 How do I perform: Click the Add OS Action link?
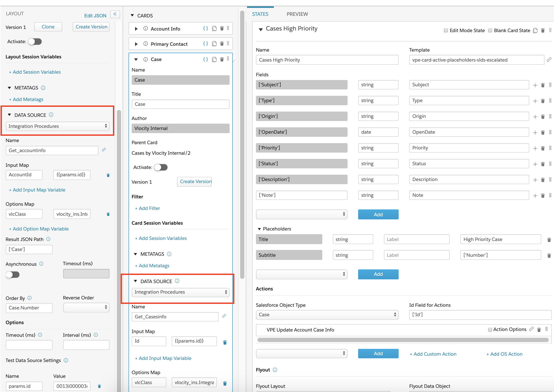tap(504, 354)
